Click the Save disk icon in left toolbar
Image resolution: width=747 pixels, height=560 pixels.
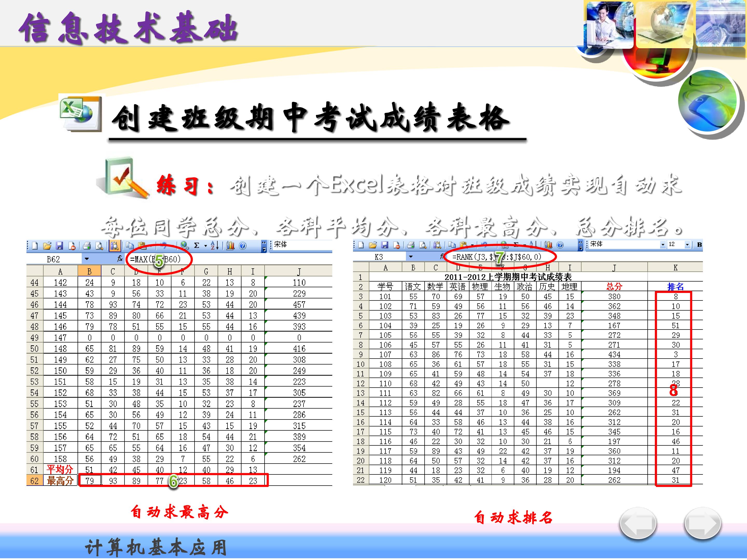click(x=59, y=246)
